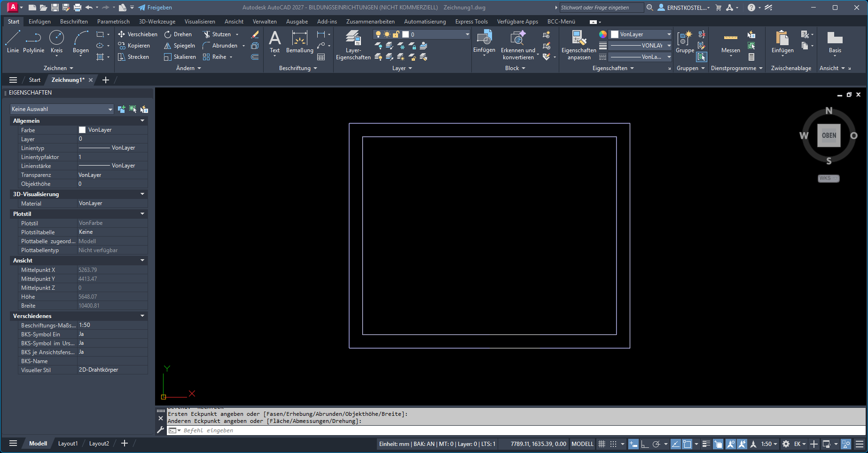Open the annotation scale 1:50 dropdown
The height and width of the screenshot is (453, 868).
tap(769, 444)
